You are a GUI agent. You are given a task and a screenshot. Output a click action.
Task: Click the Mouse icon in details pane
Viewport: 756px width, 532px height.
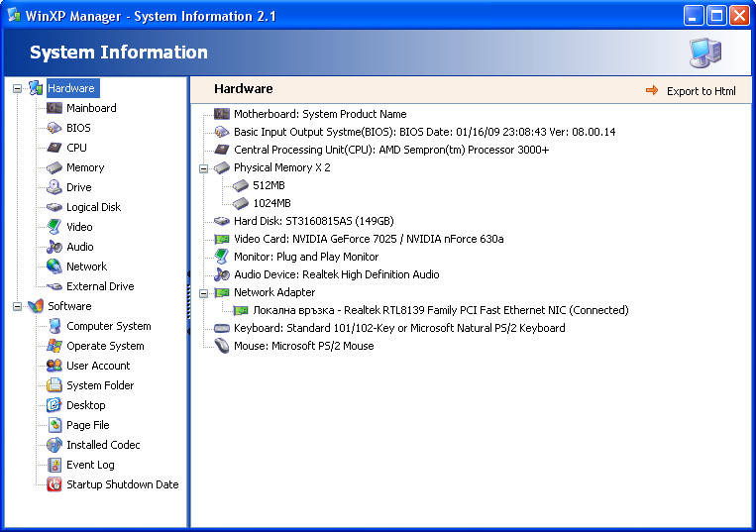(221, 346)
